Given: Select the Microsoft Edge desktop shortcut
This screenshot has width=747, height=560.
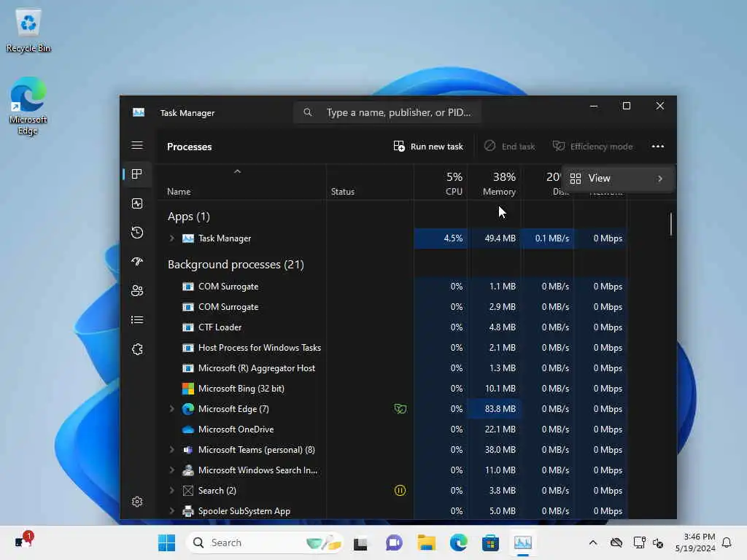Looking at the screenshot, I should pos(28,106).
